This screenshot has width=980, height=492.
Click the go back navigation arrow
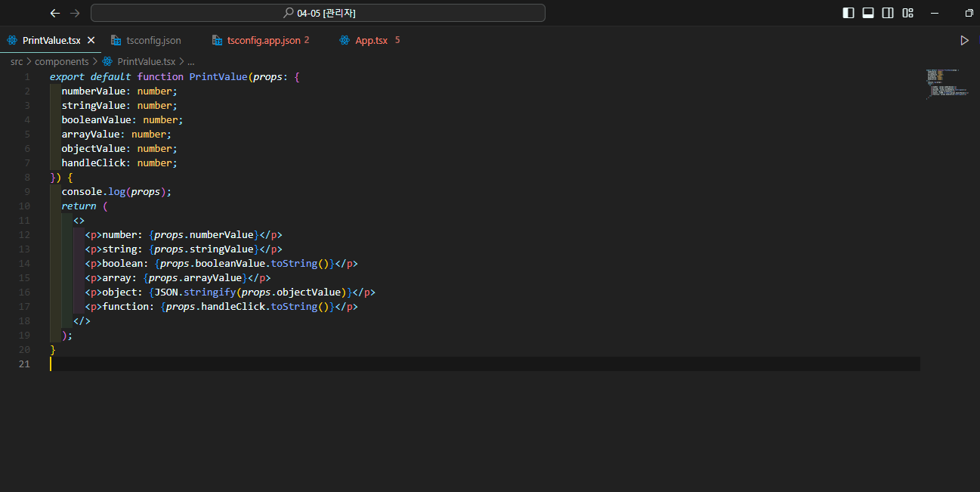tap(54, 13)
